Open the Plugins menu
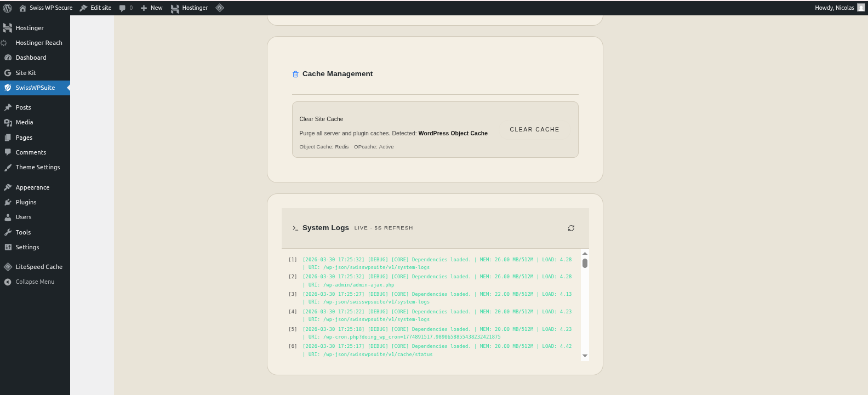Image resolution: width=868 pixels, height=395 pixels. tap(26, 202)
